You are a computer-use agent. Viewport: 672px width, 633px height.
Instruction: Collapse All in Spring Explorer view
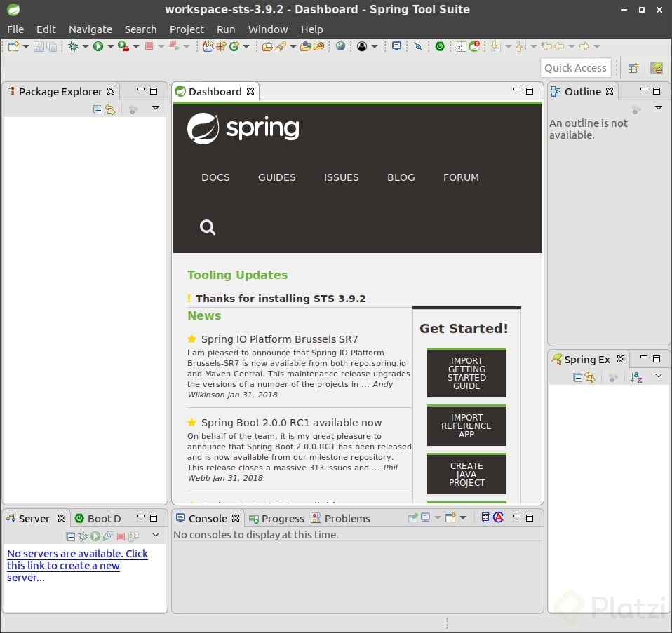coord(578,377)
